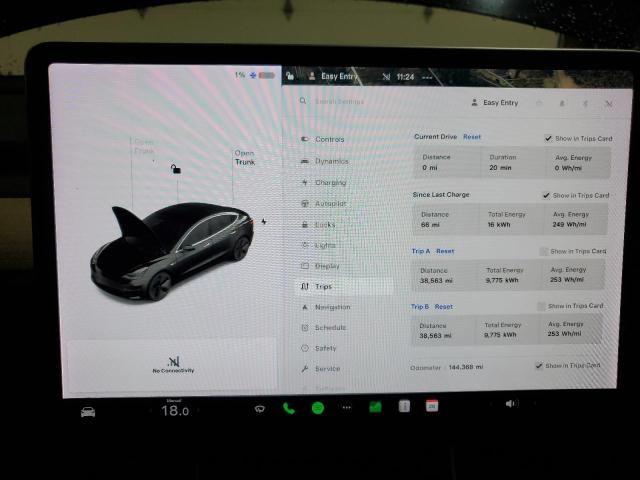Tap the unlock padlock above the car

[x=176, y=169]
